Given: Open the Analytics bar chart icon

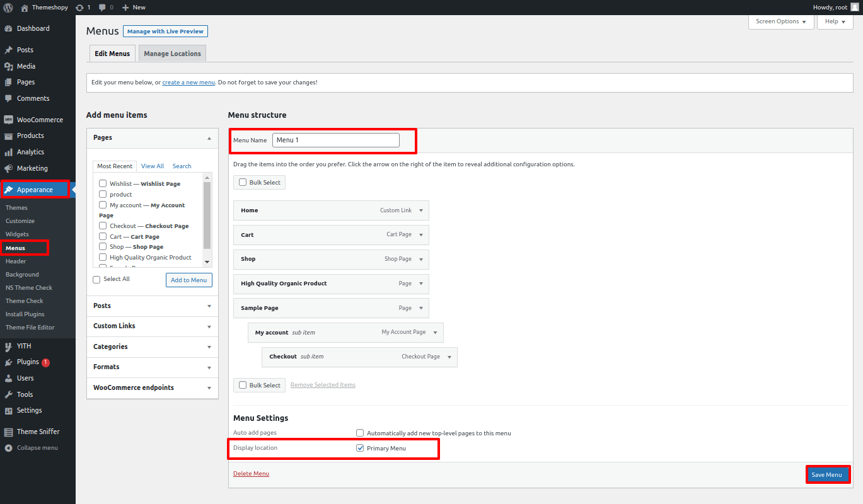Looking at the screenshot, I should click(8, 152).
